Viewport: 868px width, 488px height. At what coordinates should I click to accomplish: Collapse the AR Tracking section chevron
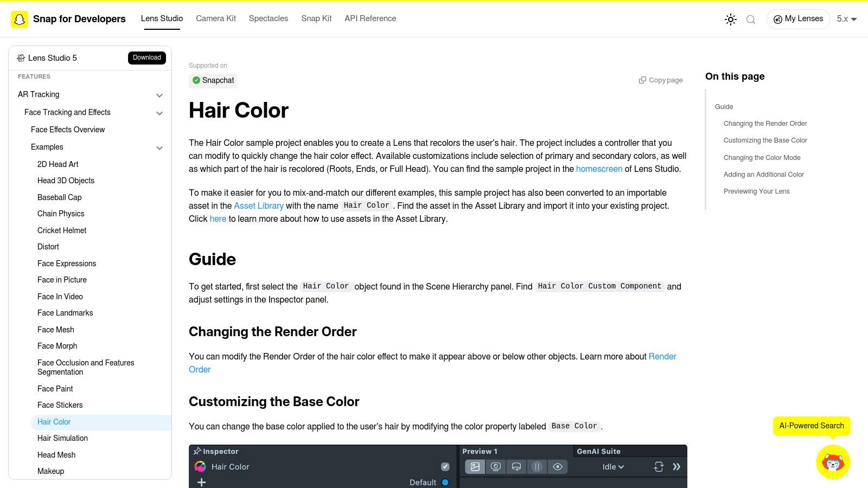(159, 95)
